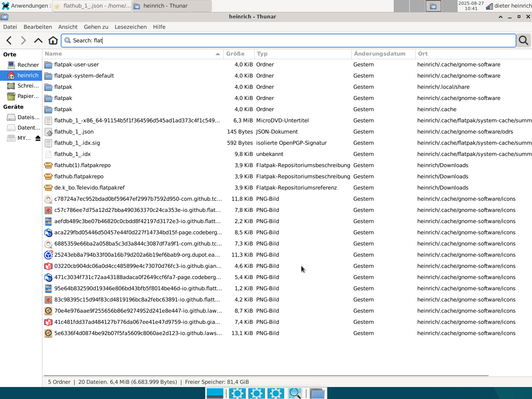Click the network status tray icon
The image size is (532, 399).
coord(489,6)
